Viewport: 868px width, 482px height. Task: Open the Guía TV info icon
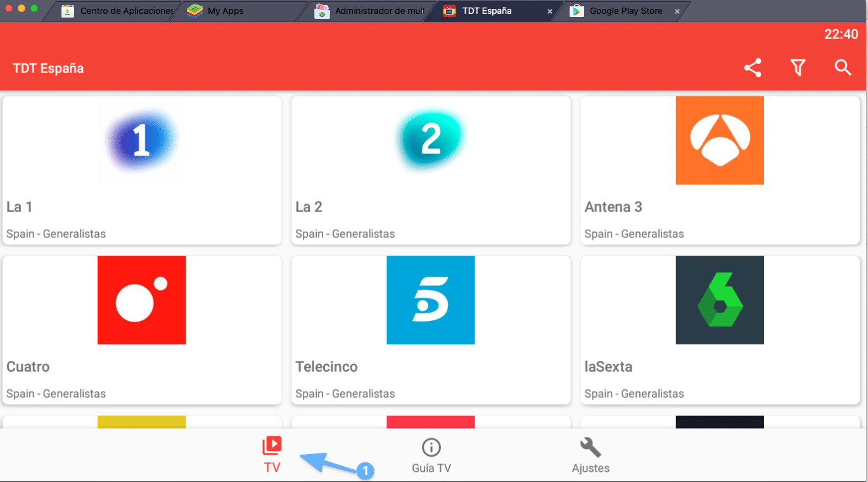[x=431, y=447]
